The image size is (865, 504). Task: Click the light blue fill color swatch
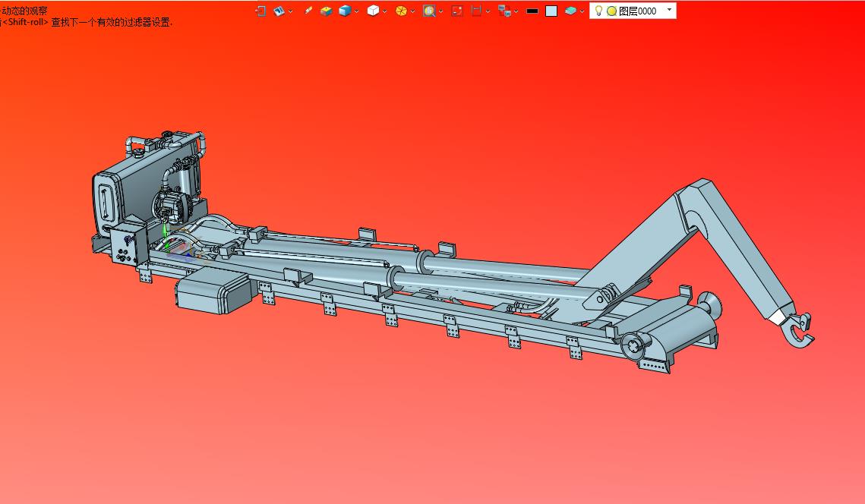tap(551, 11)
